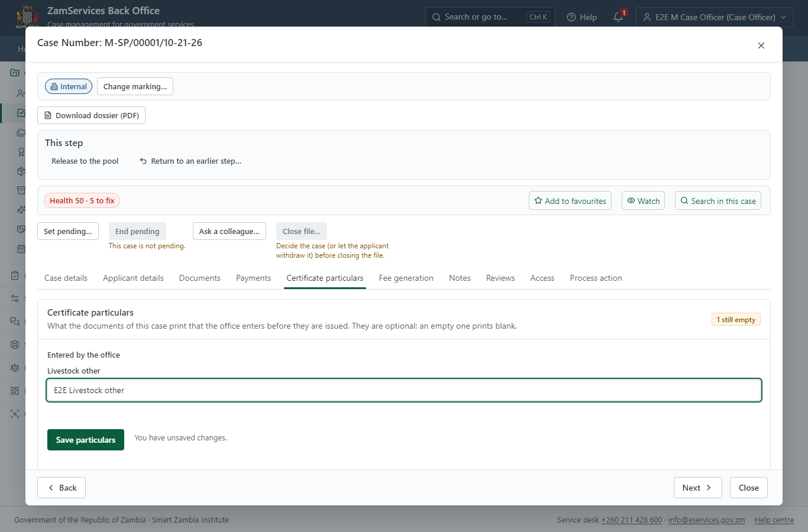Open the Change marking... menu
808x532 pixels.
click(x=135, y=86)
